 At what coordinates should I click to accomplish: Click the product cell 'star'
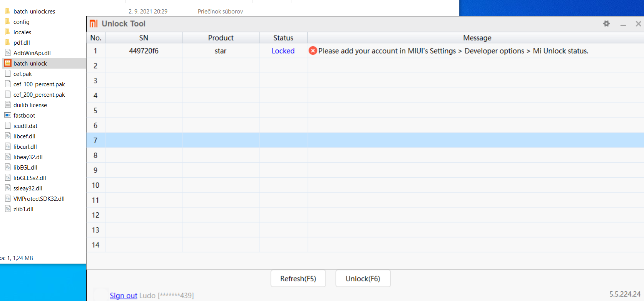221,51
